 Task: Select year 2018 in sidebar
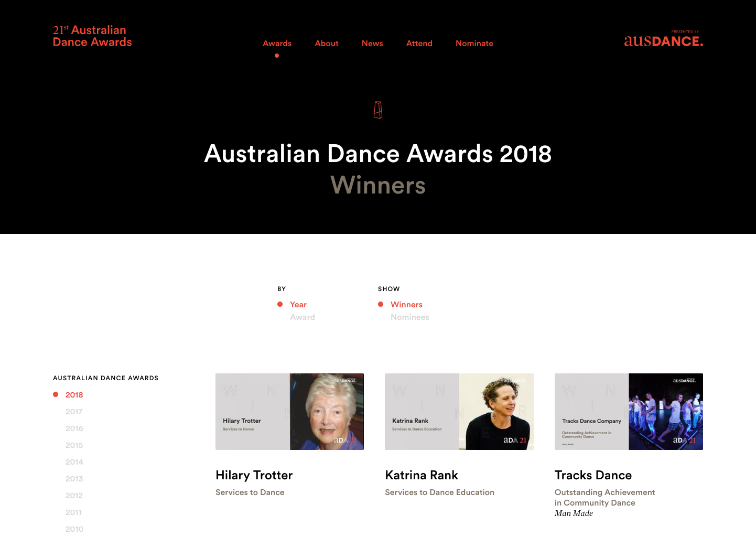(x=74, y=395)
